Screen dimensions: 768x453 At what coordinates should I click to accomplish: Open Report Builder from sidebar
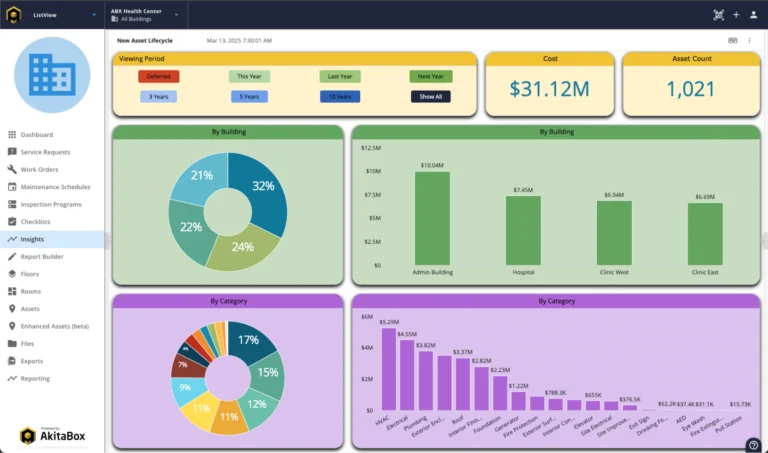[x=42, y=257]
